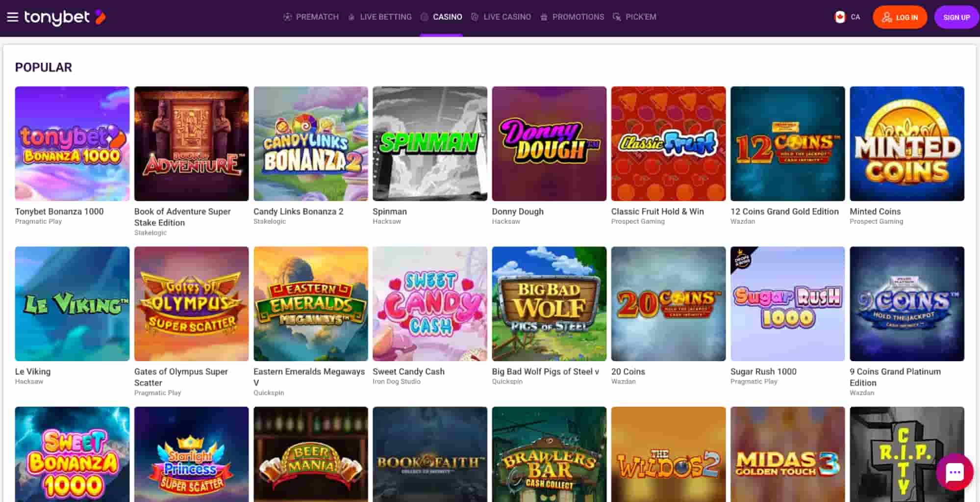The width and height of the screenshot is (980, 502).
Task: Open the Sugar Rush 1000 game tile
Action: pyautogui.click(x=787, y=303)
